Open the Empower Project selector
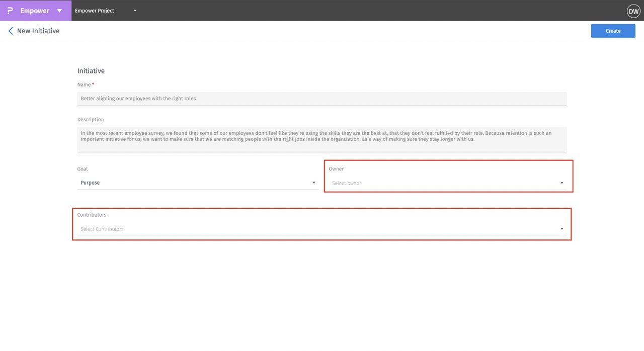 (x=95, y=10)
